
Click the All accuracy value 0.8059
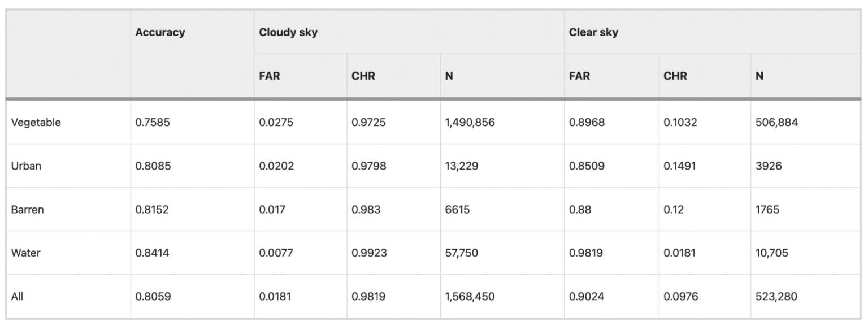pyautogui.click(x=153, y=296)
